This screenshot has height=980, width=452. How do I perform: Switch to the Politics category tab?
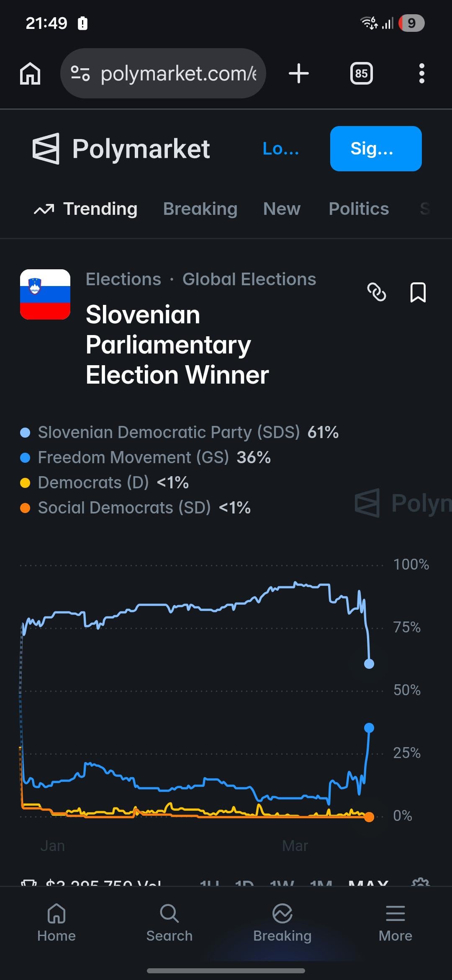click(x=359, y=209)
